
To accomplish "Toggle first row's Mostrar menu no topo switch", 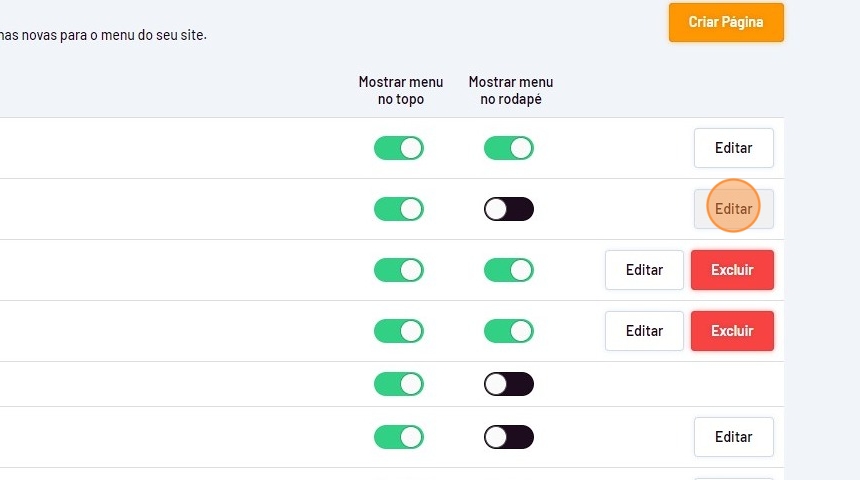I will tap(399, 148).
